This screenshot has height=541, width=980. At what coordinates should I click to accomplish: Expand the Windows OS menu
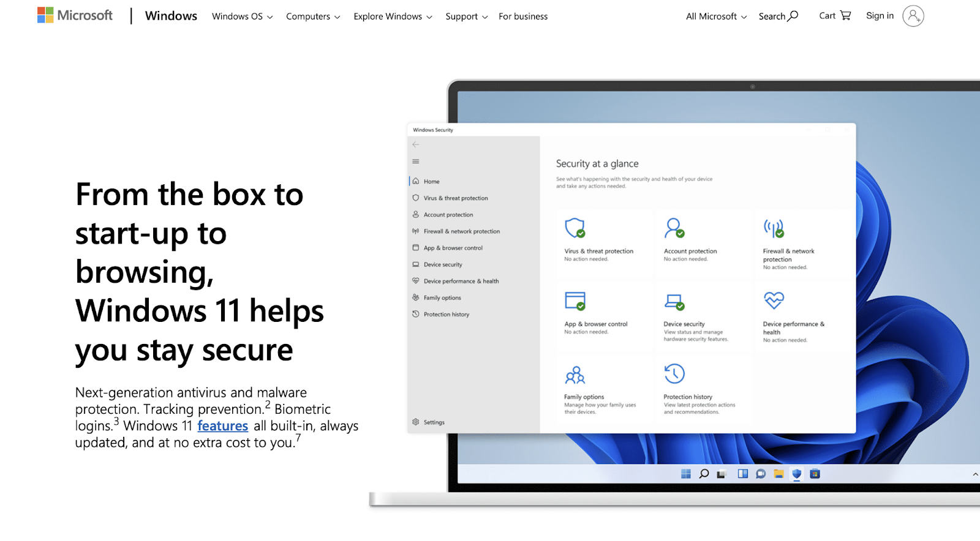click(x=242, y=17)
